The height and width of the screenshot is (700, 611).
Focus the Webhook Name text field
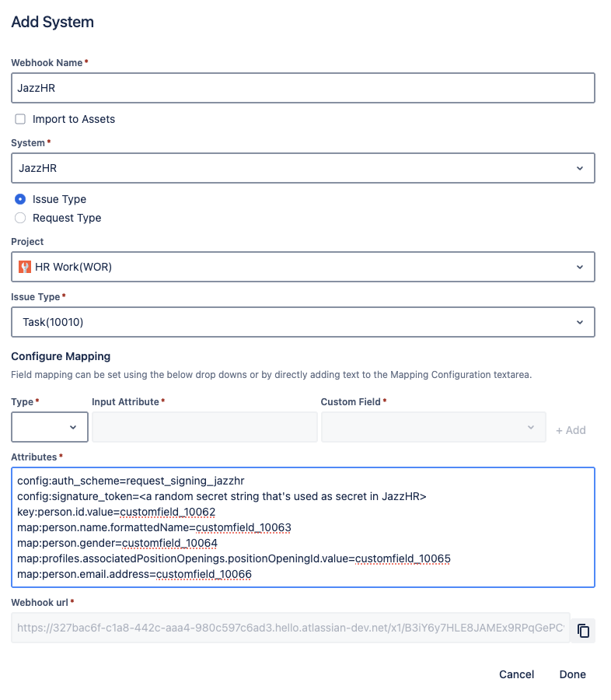tap(303, 88)
